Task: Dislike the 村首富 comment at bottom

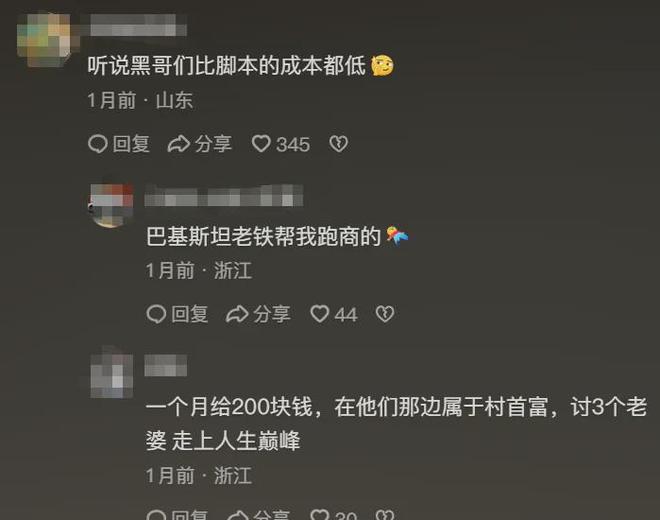Action: click(385, 515)
